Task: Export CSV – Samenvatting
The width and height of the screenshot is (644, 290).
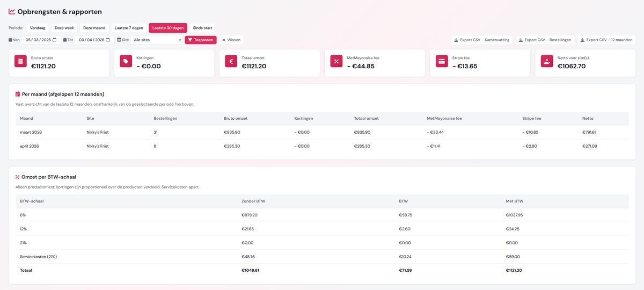Action: [481, 40]
